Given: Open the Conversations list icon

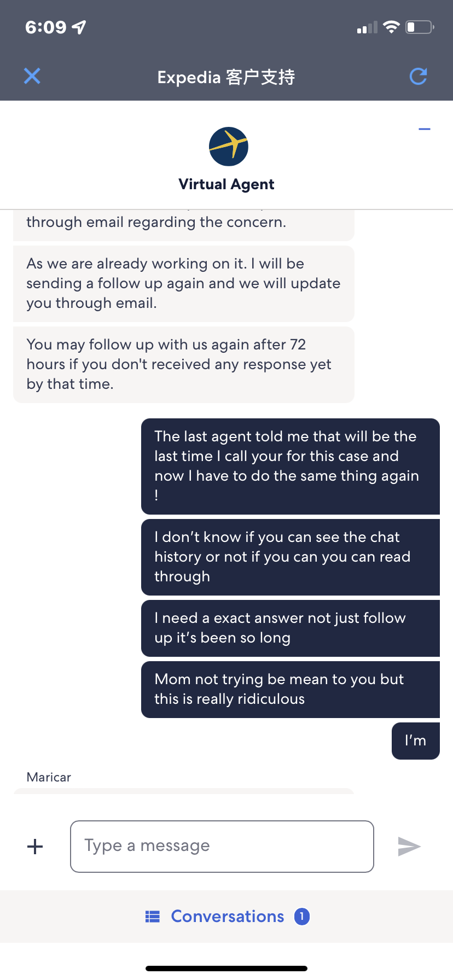Looking at the screenshot, I should (x=154, y=917).
